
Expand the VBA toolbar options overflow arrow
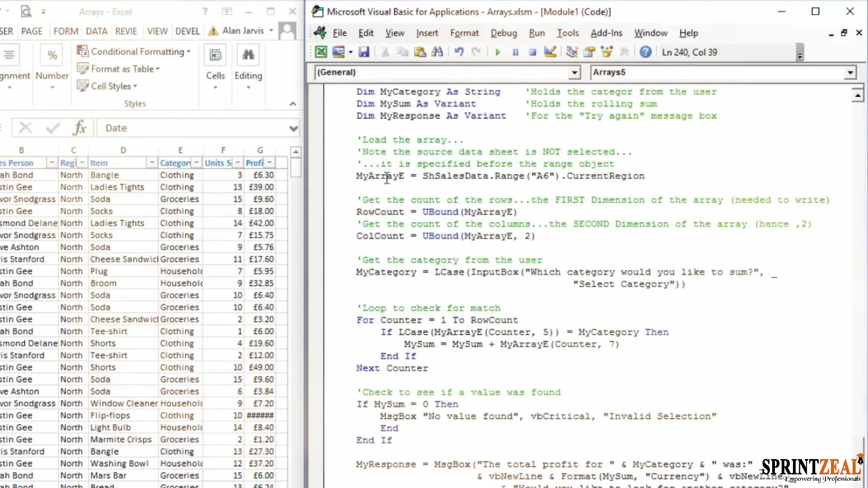800,52
